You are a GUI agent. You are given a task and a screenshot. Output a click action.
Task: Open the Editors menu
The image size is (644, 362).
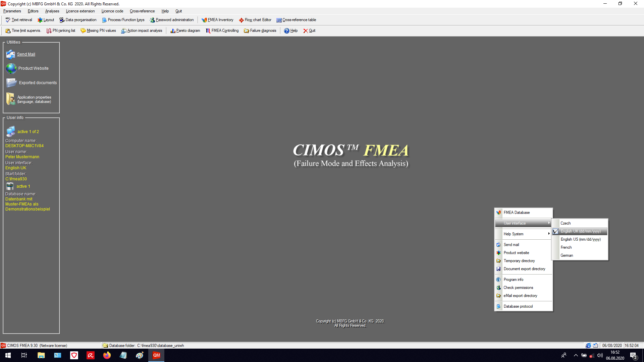(x=33, y=11)
